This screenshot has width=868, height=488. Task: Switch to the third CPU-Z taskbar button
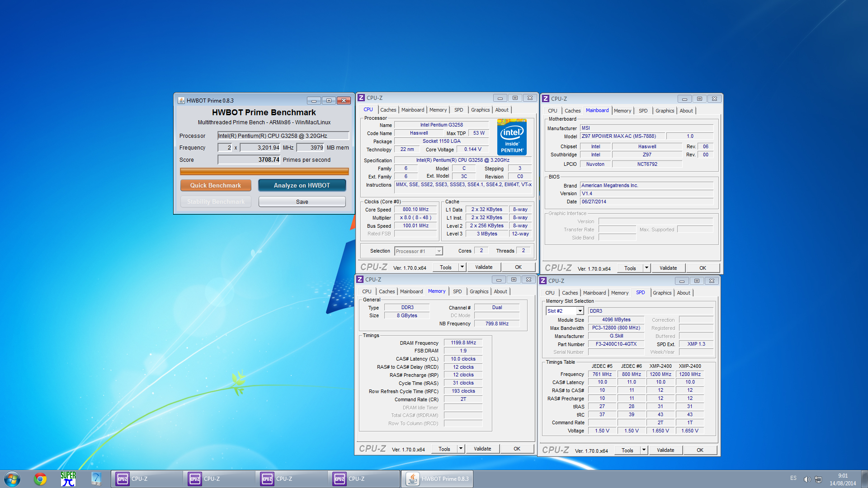point(292,479)
